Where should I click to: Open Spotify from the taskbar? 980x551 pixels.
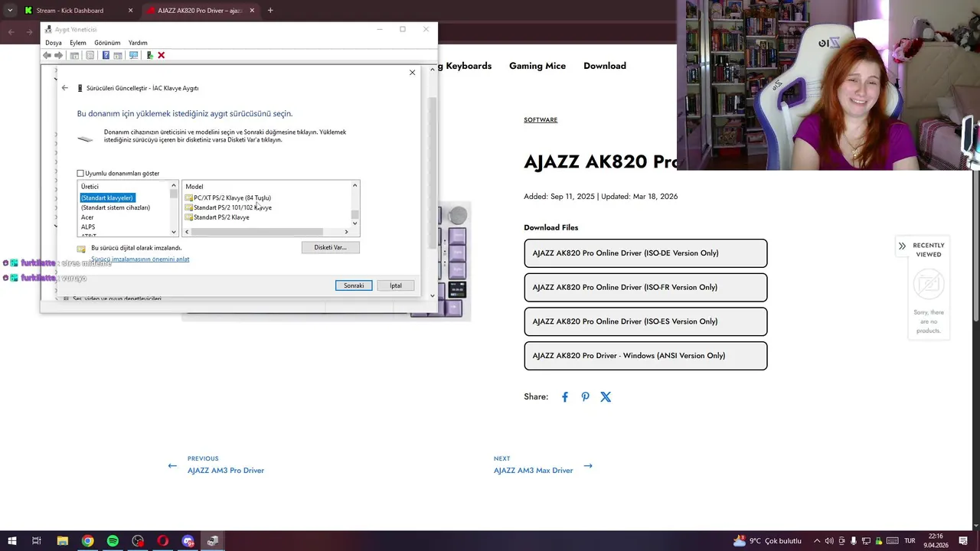pyautogui.click(x=113, y=541)
